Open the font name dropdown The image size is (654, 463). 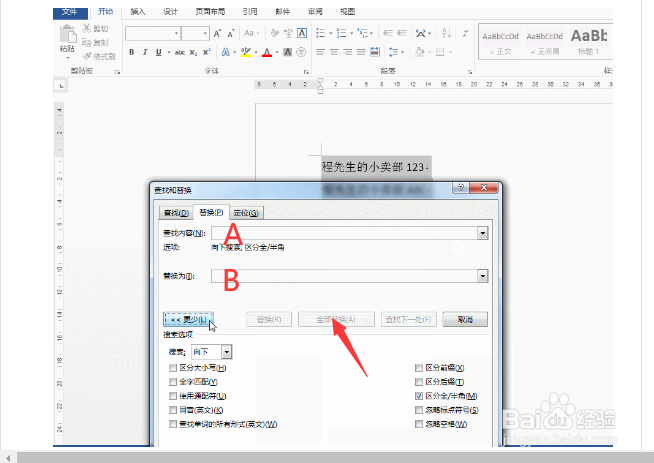176,33
